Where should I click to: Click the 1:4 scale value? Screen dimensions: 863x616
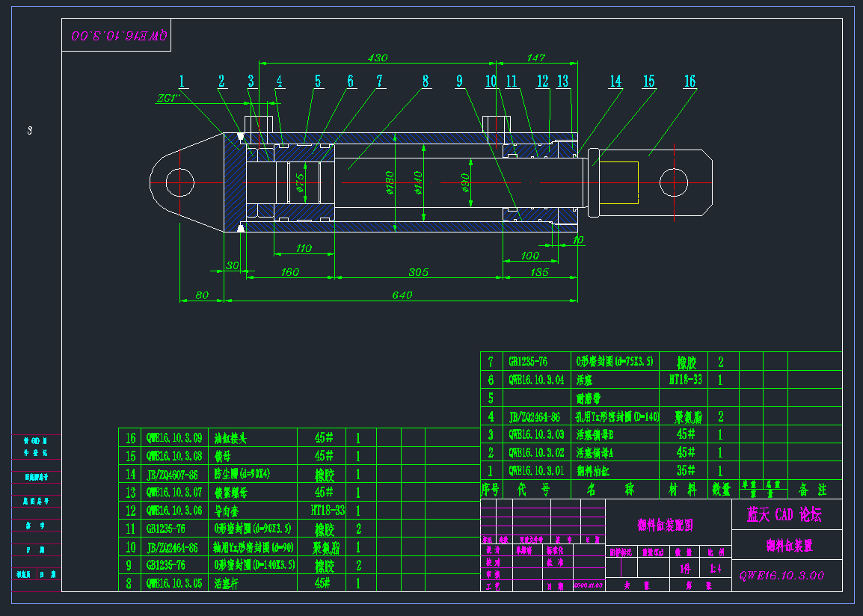tap(716, 568)
